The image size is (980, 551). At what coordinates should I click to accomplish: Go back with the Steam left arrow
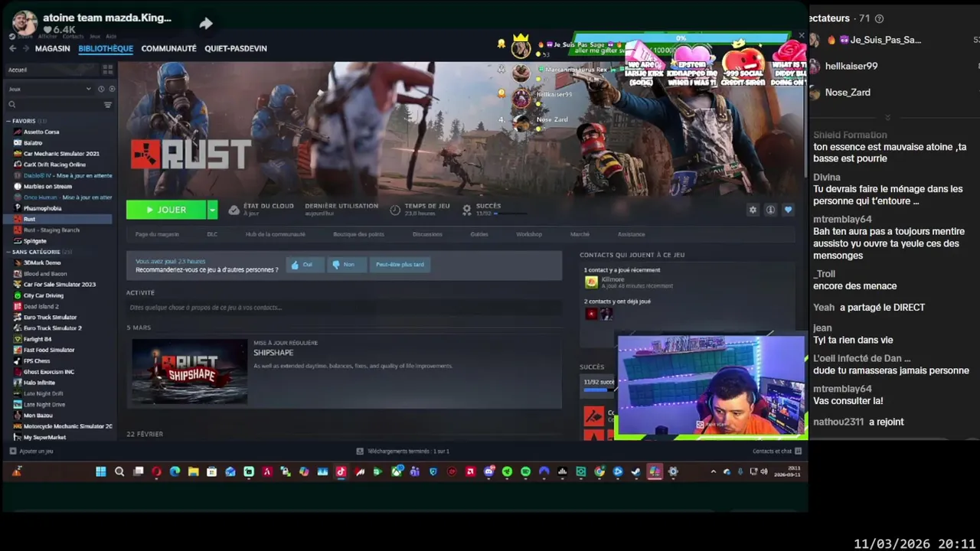pos(12,48)
